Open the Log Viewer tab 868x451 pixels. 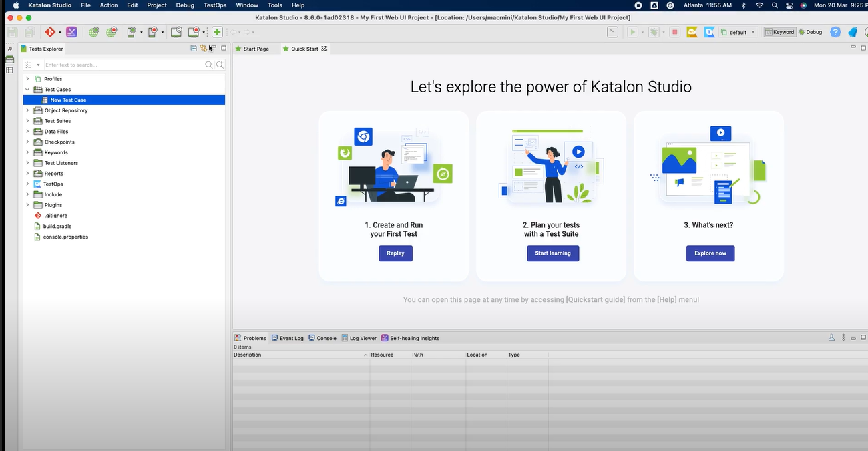coord(359,338)
